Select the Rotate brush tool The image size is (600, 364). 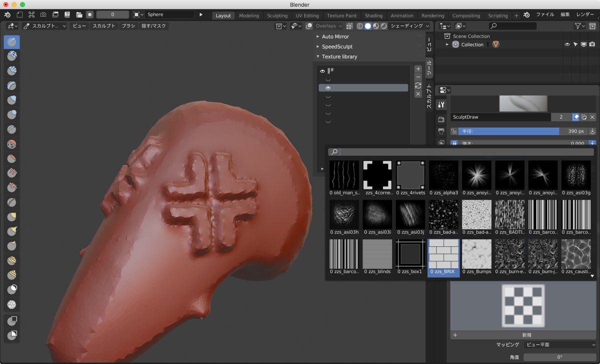(12, 274)
